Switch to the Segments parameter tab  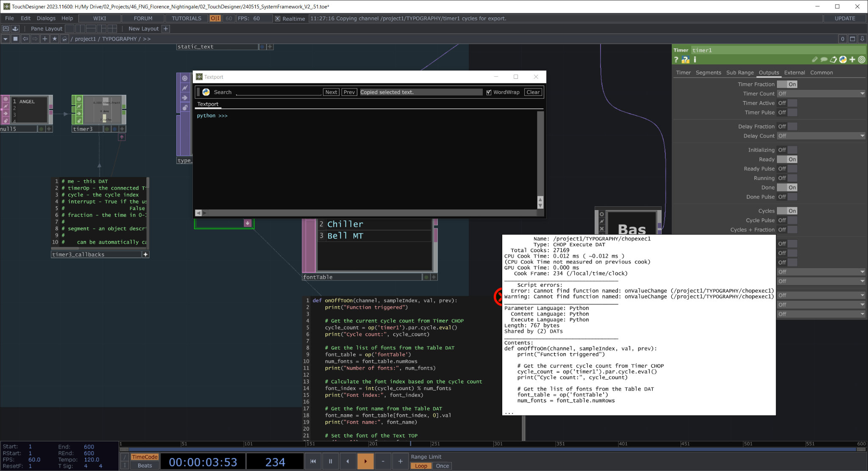pos(708,73)
